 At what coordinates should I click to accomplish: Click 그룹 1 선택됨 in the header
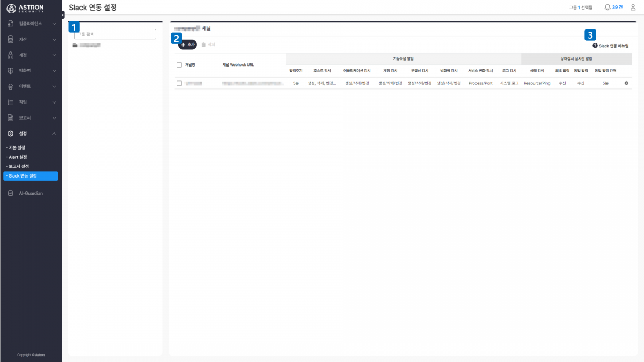pyautogui.click(x=581, y=8)
